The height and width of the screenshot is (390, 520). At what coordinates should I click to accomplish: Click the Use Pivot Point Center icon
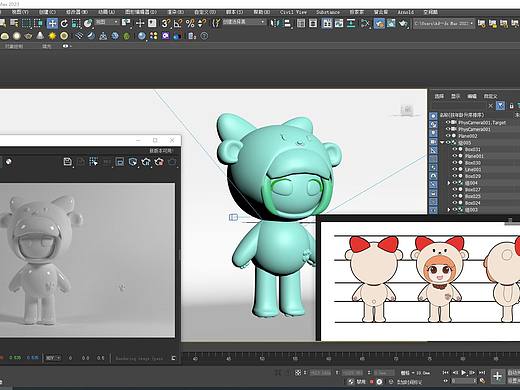(x=126, y=23)
